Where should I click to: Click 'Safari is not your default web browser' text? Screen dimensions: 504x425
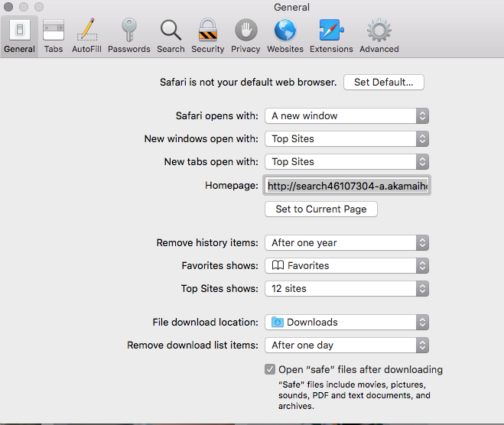pos(248,83)
